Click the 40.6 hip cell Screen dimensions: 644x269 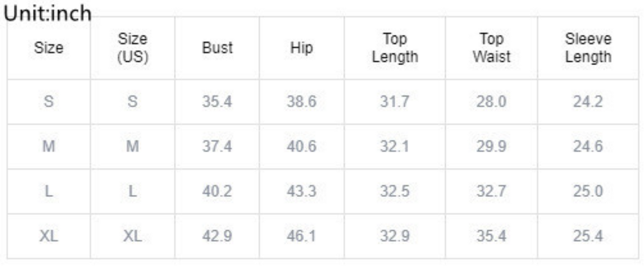301,147
